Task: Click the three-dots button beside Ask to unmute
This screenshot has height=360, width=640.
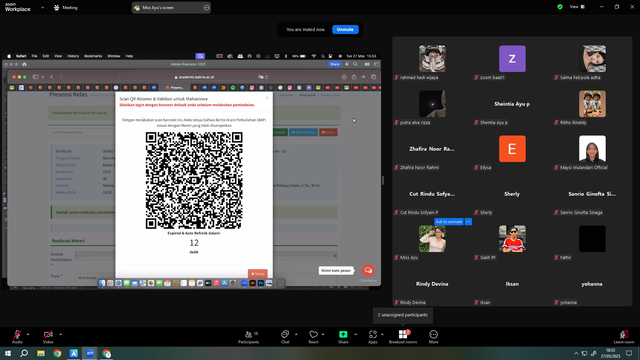Action: (x=469, y=222)
